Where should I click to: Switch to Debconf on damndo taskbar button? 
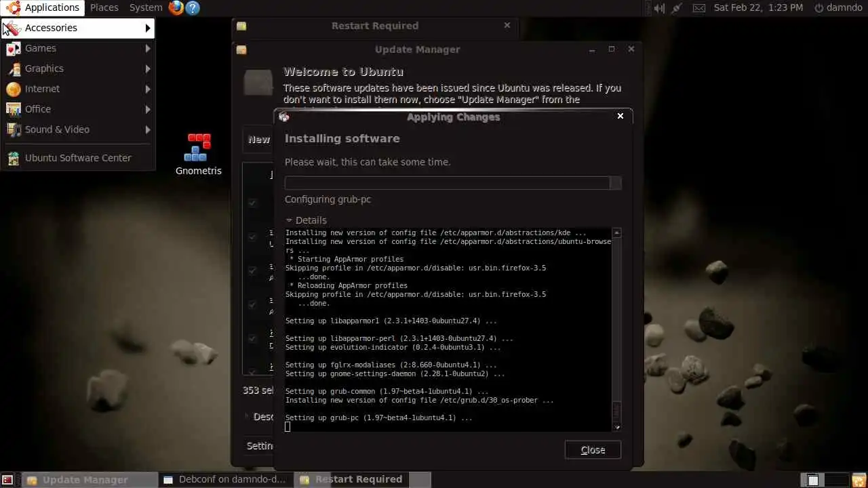pos(227,479)
